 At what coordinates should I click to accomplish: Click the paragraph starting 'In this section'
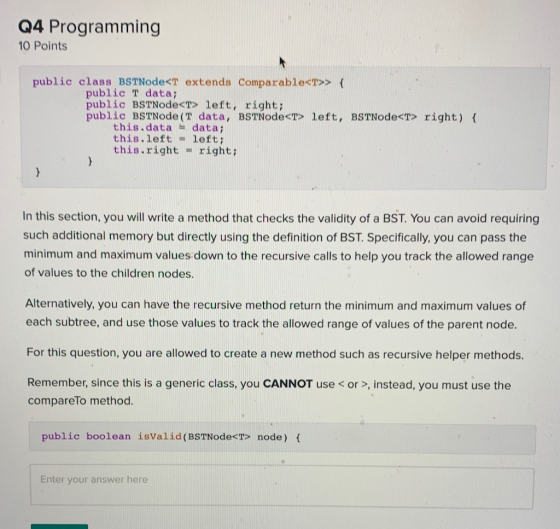(281, 246)
